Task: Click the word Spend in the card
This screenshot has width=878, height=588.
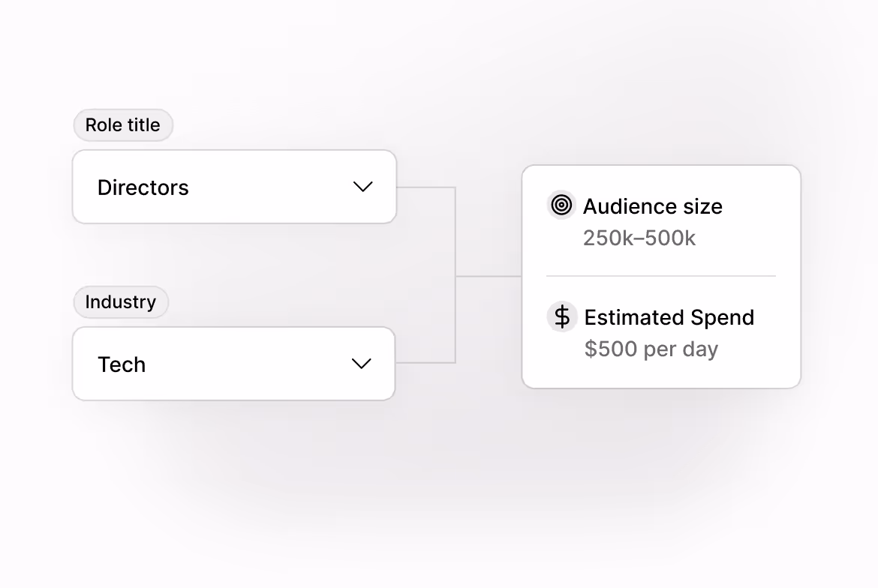Action: pyautogui.click(x=720, y=318)
